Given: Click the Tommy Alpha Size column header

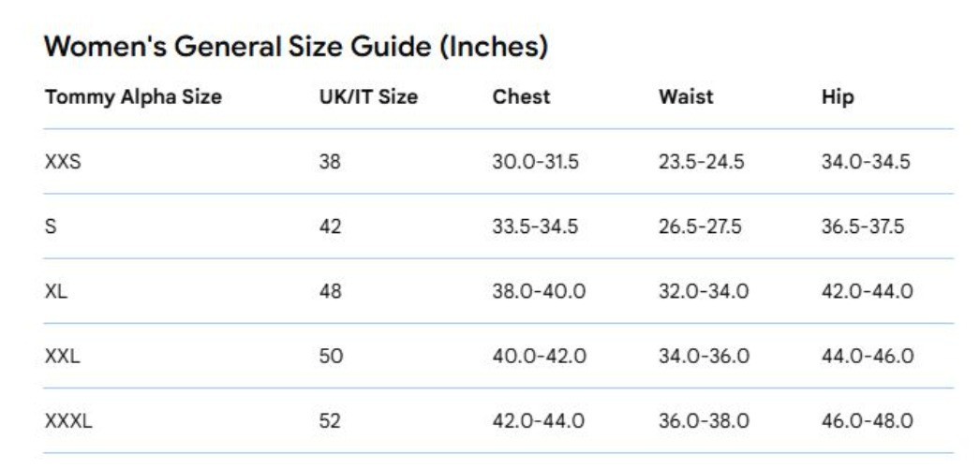Looking at the screenshot, I should pos(133,96).
